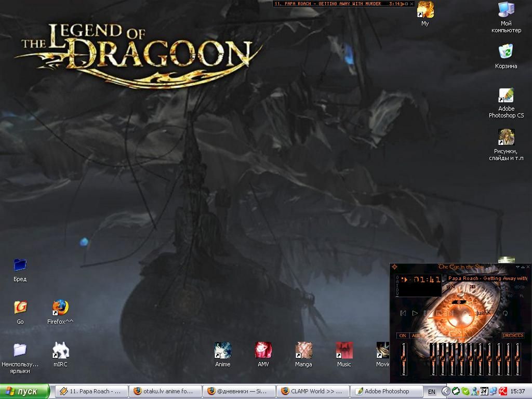Click the track title in the top mini bar
532x399 pixels.
coord(328,4)
